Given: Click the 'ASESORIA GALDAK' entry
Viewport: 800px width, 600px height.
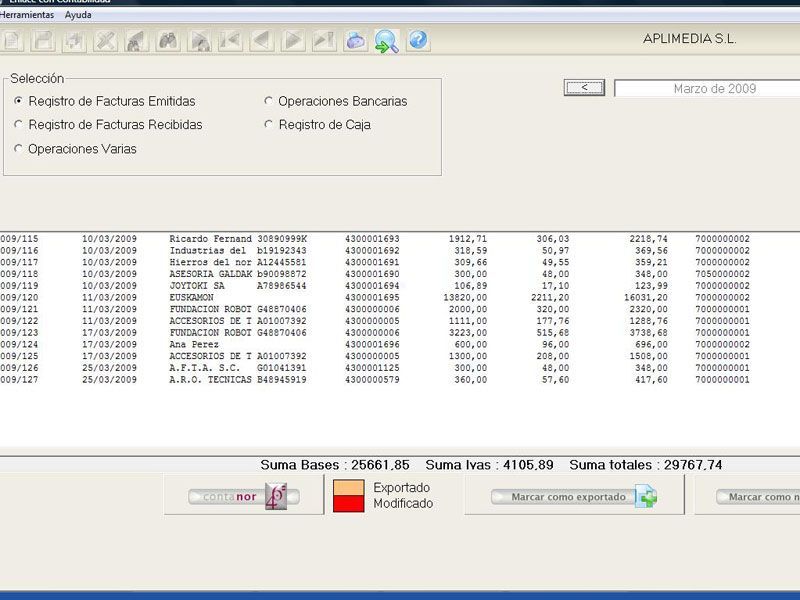Looking at the screenshot, I should 210,274.
